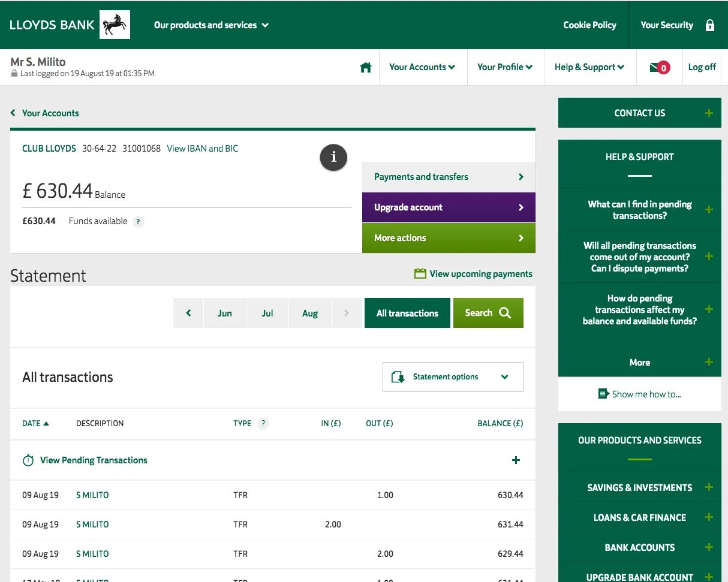Select the All transactions tab
The height and width of the screenshot is (582, 728).
coord(407,313)
